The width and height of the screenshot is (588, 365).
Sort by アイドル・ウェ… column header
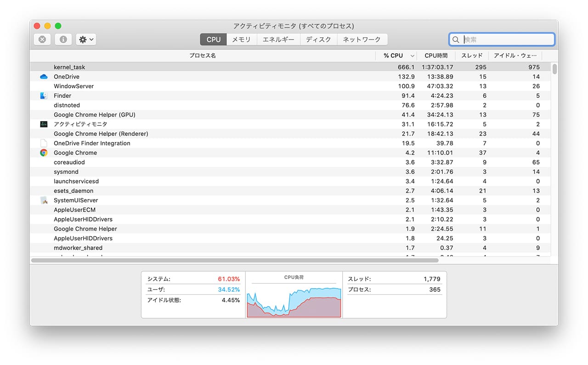[x=514, y=56]
